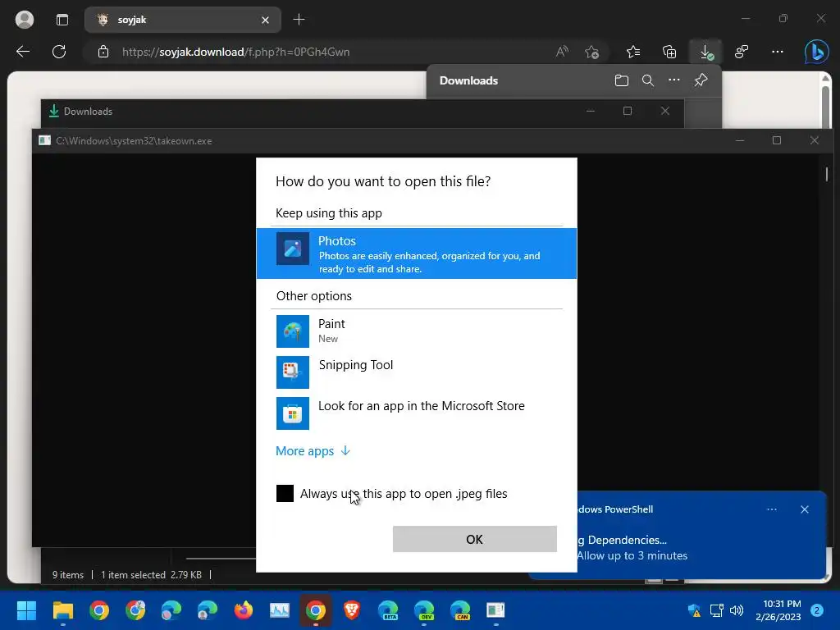Open the network icon in system tray

pyautogui.click(x=716, y=610)
